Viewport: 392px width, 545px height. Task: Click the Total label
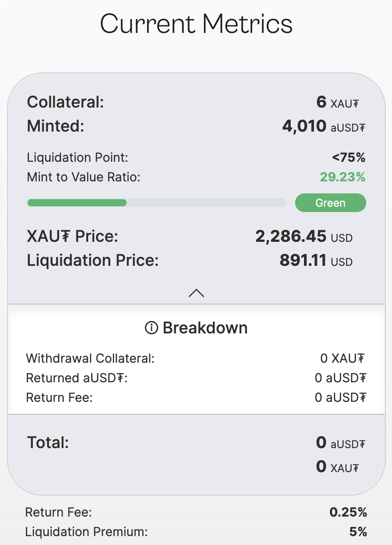(x=48, y=443)
